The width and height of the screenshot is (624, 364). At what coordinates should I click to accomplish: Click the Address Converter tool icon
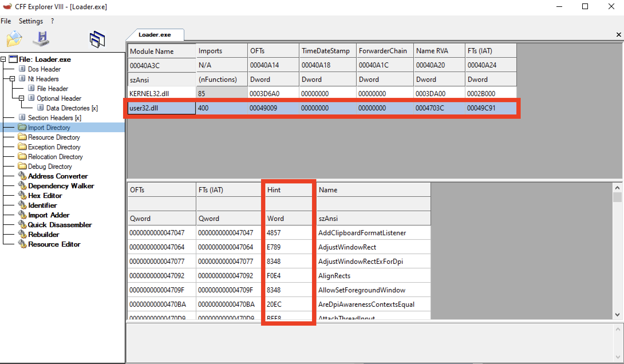point(22,176)
